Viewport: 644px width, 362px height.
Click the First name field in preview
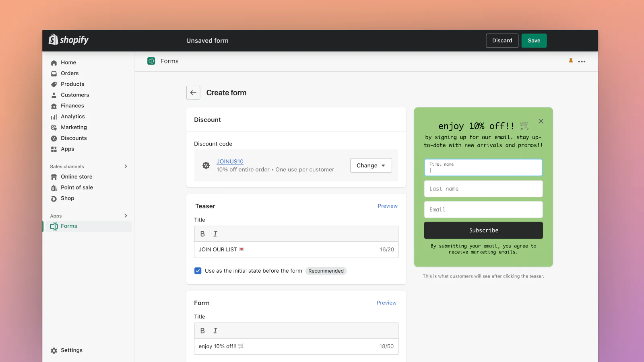(483, 167)
